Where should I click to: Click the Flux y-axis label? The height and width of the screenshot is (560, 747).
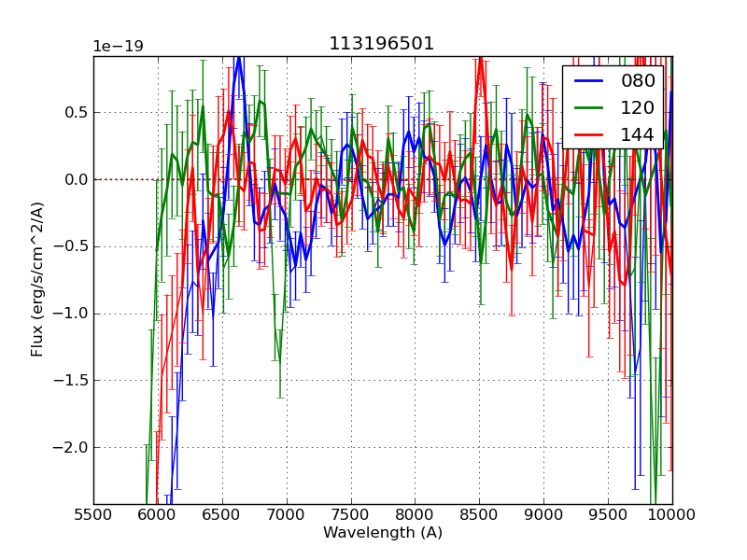click(38, 279)
